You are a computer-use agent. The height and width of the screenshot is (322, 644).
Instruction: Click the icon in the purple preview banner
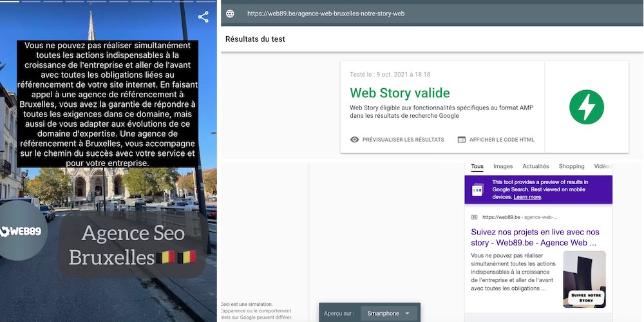click(x=478, y=190)
